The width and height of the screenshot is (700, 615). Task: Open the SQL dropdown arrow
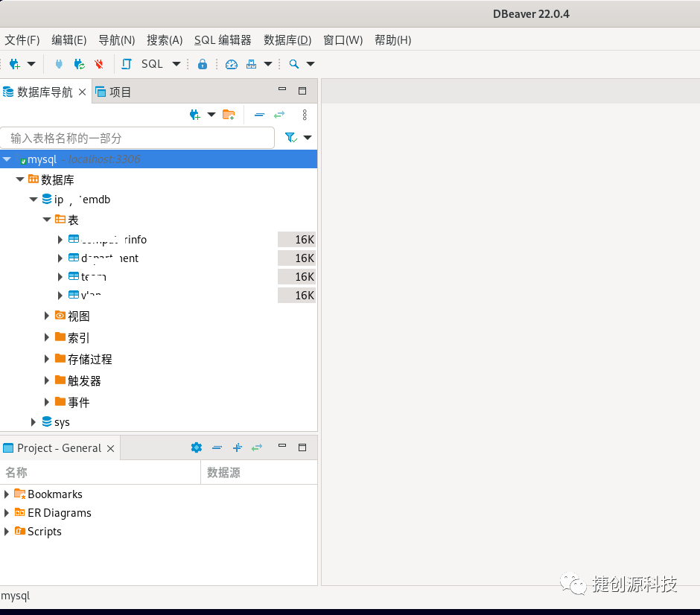coord(176,64)
